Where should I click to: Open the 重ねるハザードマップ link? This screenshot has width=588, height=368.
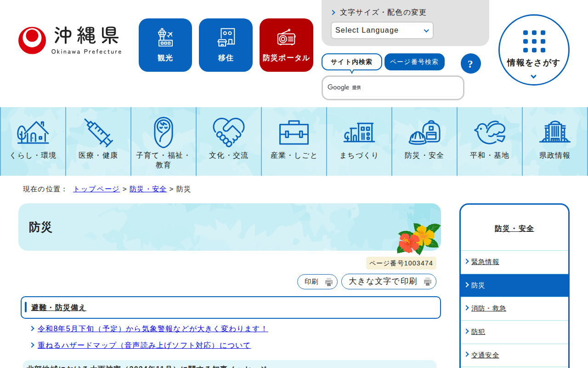point(144,345)
